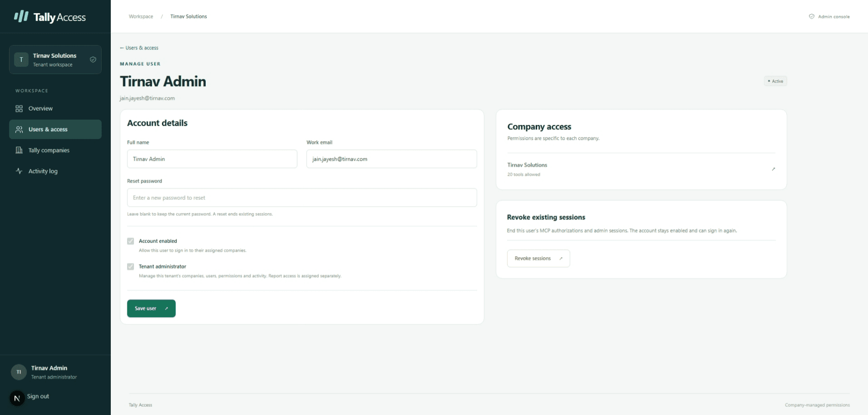Screen dimensions: 868x415
Task: Click the Save user button
Action: 151,308
